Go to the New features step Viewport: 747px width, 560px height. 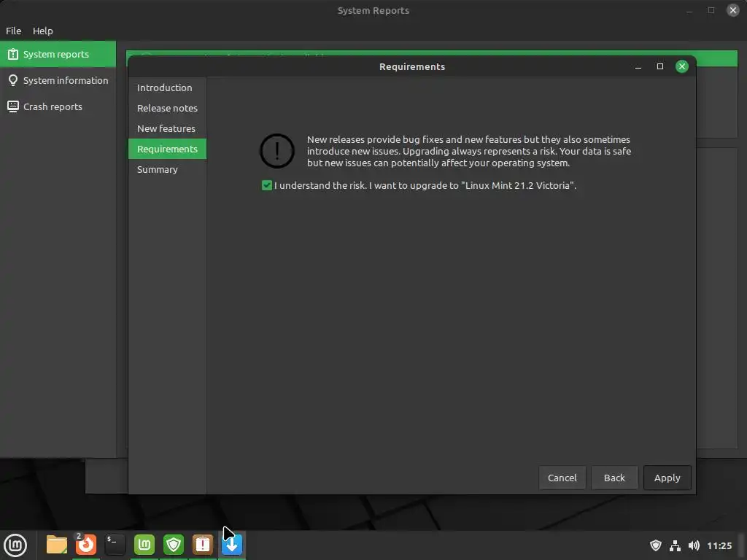(167, 128)
